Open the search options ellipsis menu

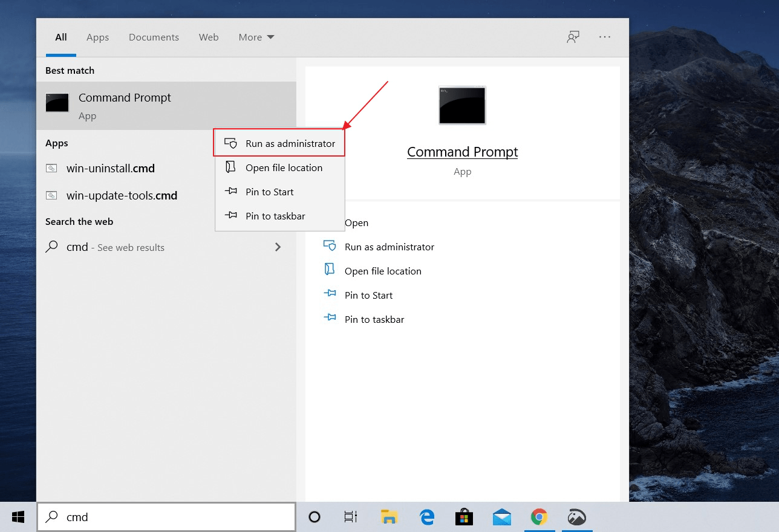(x=605, y=37)
